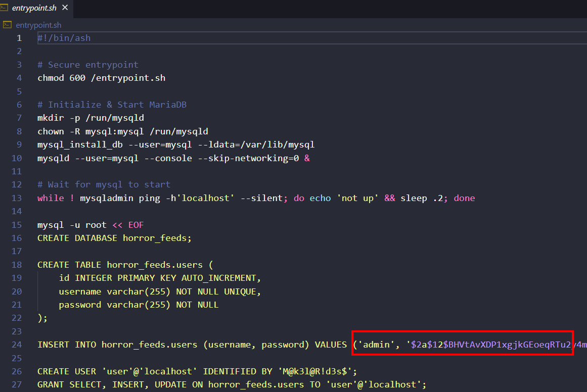The width and height of the screenshot is (587, 392).
Task: Select the entrypoint.sh tab title
Action: (x=35, y=9)
